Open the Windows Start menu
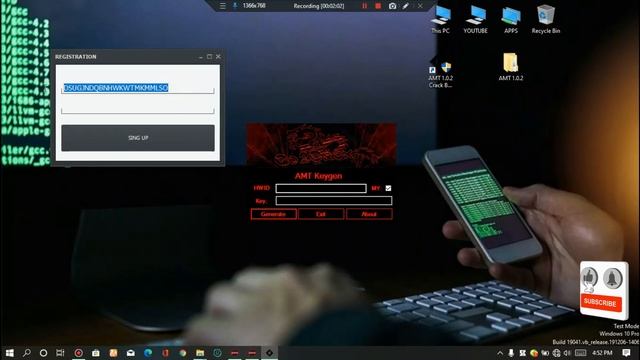Image resolution: width=640 pixels, height=360 pixels. coord(9,353)
